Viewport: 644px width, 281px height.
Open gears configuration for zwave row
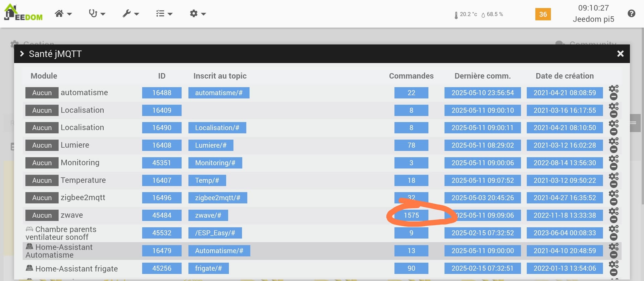click(613, 211)
